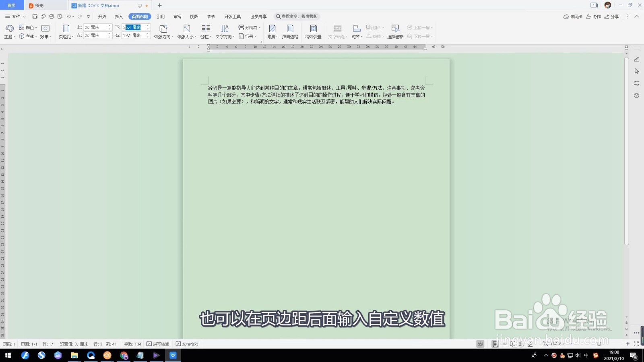644x362 pixels.
Task: Select the Page Layout (页面布局) tab
Action: (x=140, y=16)
